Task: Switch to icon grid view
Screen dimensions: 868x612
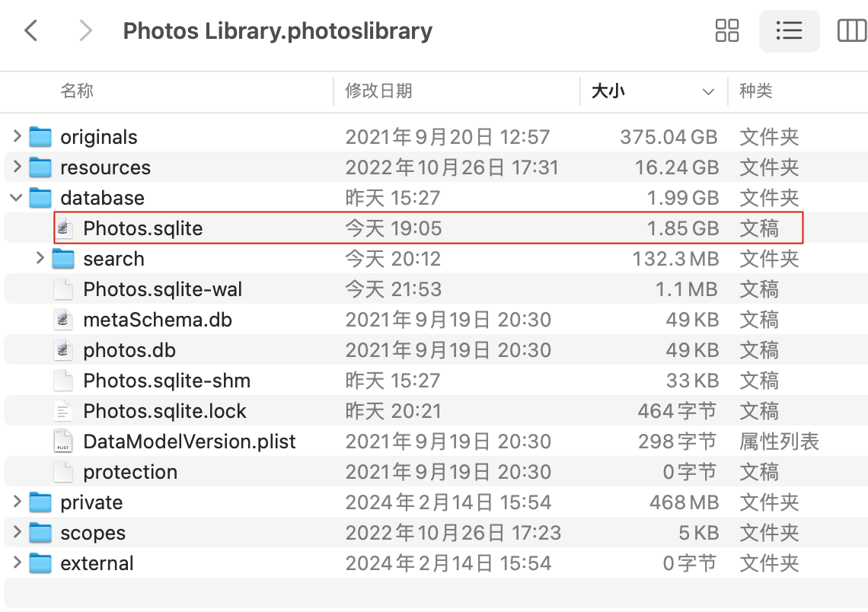Action: pyautogui.click(x=727, y=30)
